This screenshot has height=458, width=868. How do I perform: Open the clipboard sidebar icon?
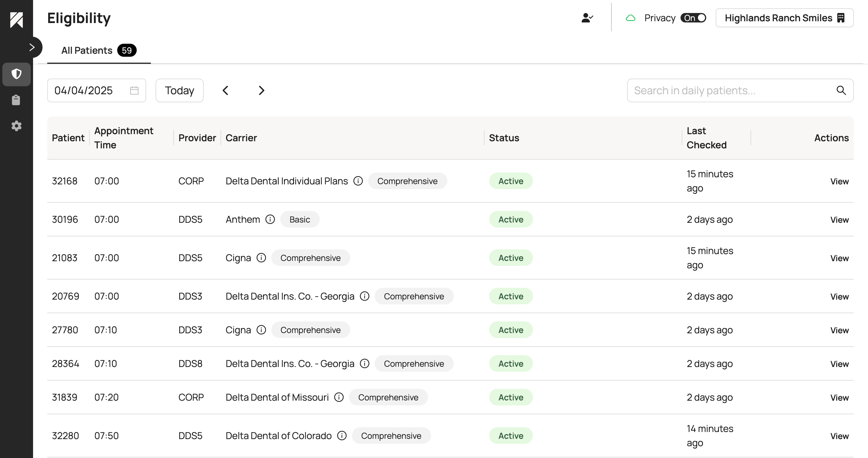click(x=16, y=100)
